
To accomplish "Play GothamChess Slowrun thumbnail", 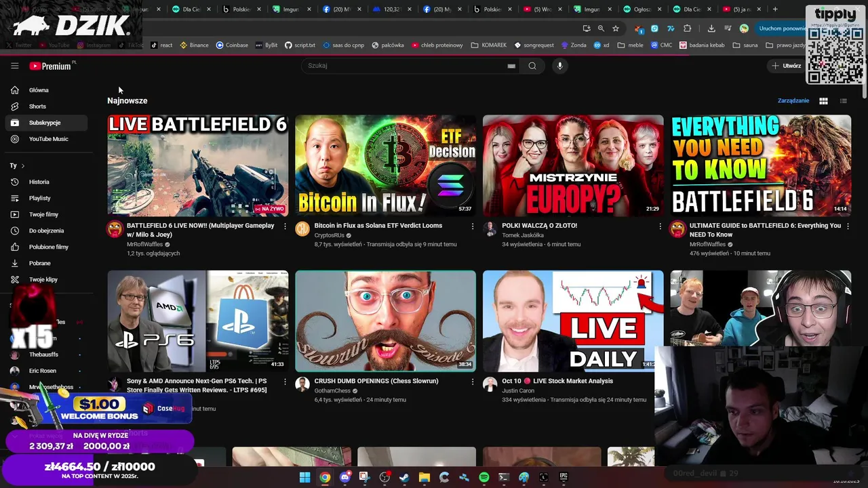I will coord(385,321).
